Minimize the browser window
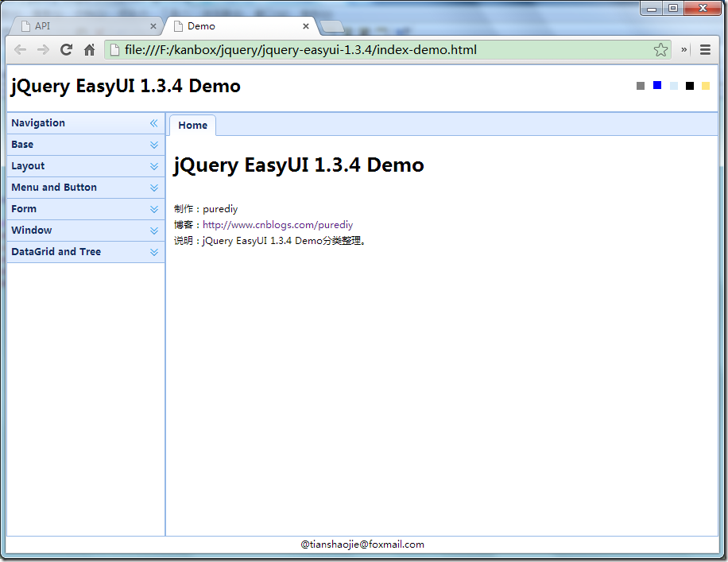The height and width of the screenshot is (562, 728). (x=652, y=9)
